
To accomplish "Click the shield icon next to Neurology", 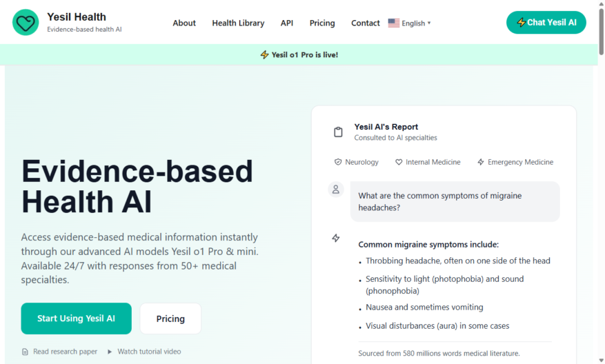I will pyautogui.click(x=338, y=162).
